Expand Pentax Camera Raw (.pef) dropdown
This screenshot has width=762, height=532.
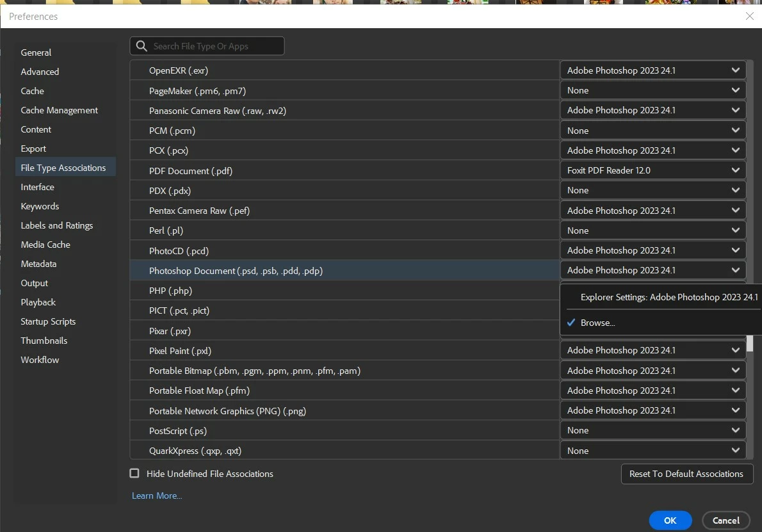(653, 211)
